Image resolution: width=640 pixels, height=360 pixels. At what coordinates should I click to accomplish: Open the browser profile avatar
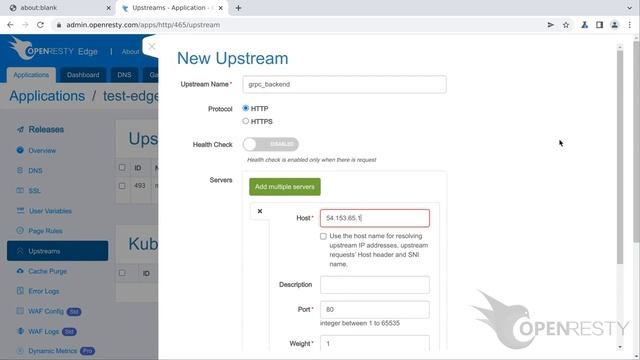[614, 25]
